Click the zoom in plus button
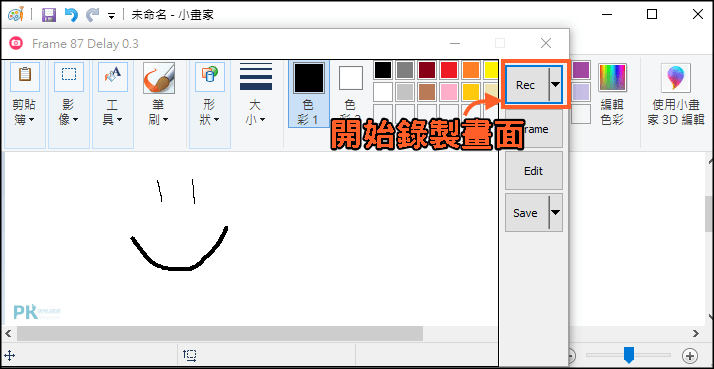Screen dimensions: 714x369 pos(690,356)
